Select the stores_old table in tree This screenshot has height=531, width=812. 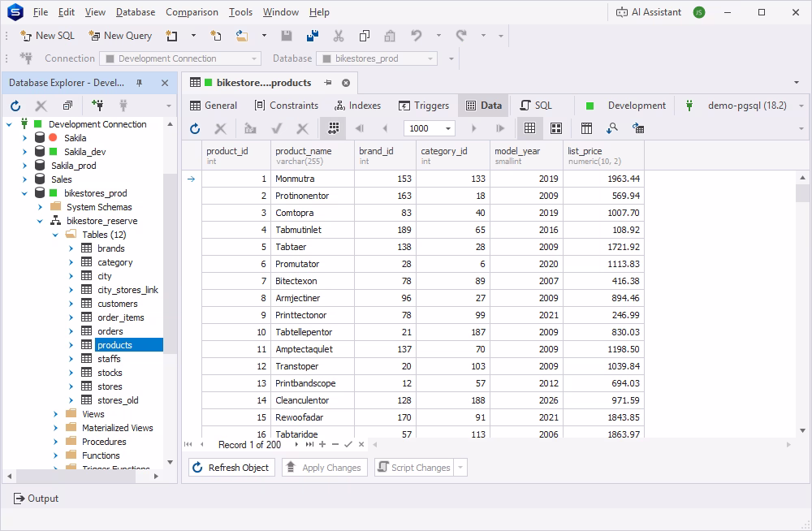tap(118, 400)
